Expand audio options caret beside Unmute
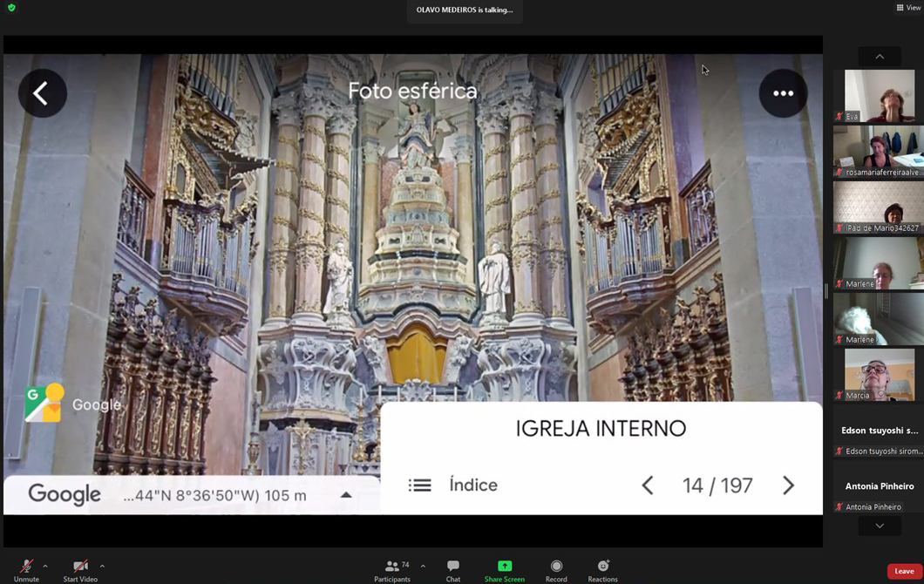The width and height of the screenshot is (924, 584). pyautogui.click(x=45, y=566)
